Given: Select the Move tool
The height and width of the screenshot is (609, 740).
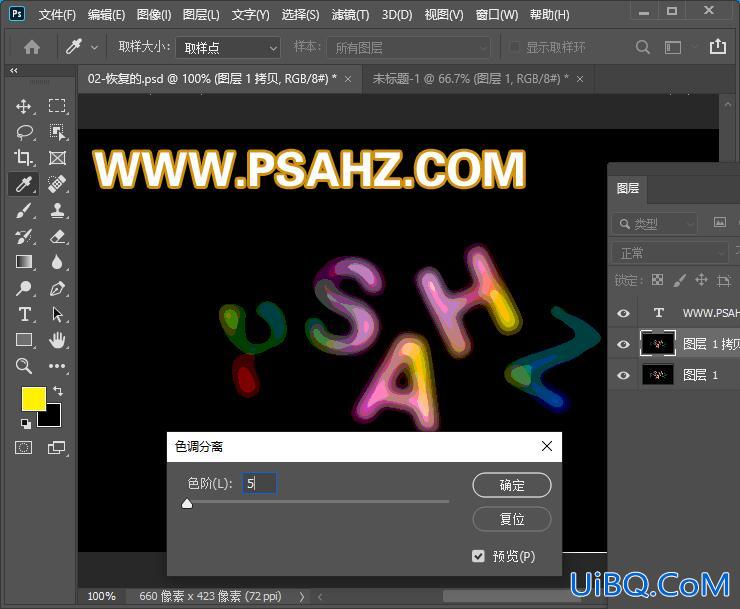Looking at the screenshot, I should (x=24, y=106).
